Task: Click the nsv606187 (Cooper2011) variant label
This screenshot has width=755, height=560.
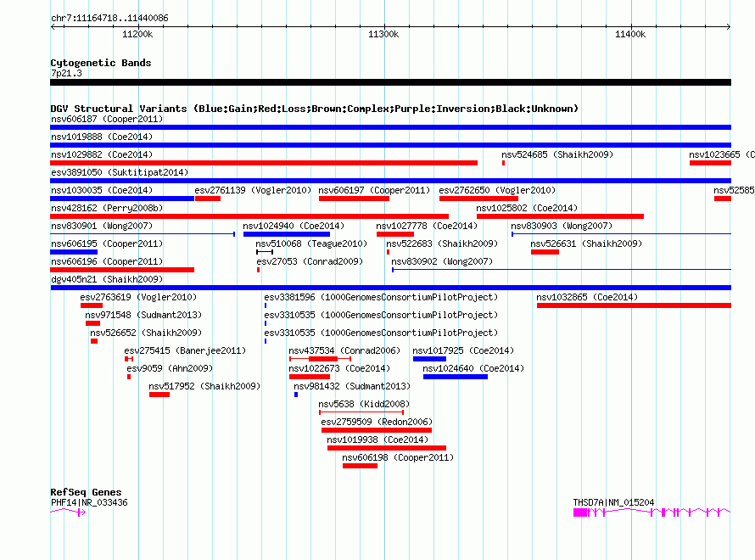Action: [x=107, y=119]
